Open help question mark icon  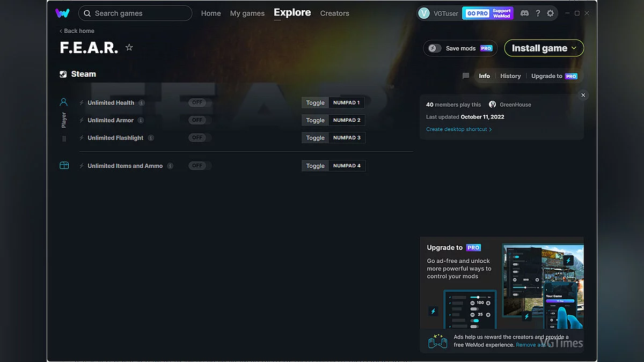coord(538,13)
